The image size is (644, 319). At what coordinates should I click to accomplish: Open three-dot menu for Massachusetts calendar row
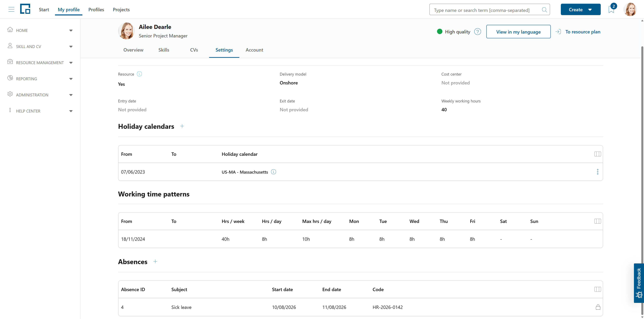point(598,172)
